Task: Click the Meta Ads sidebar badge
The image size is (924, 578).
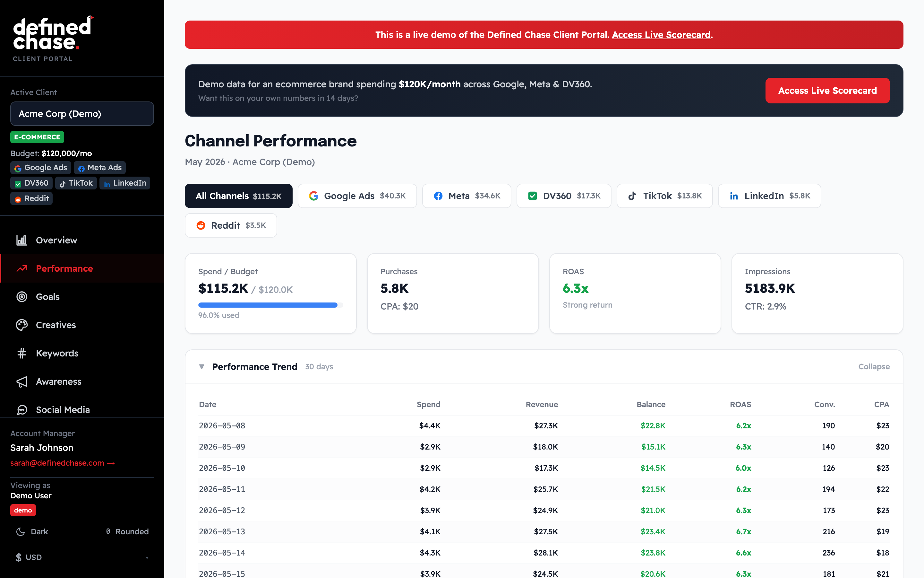Action: pos(100,167)
